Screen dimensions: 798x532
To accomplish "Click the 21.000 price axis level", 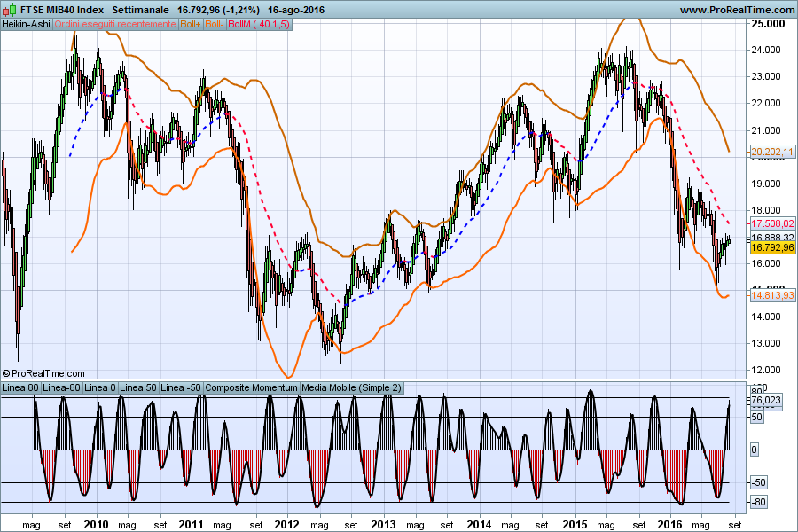I will point(766,130).
